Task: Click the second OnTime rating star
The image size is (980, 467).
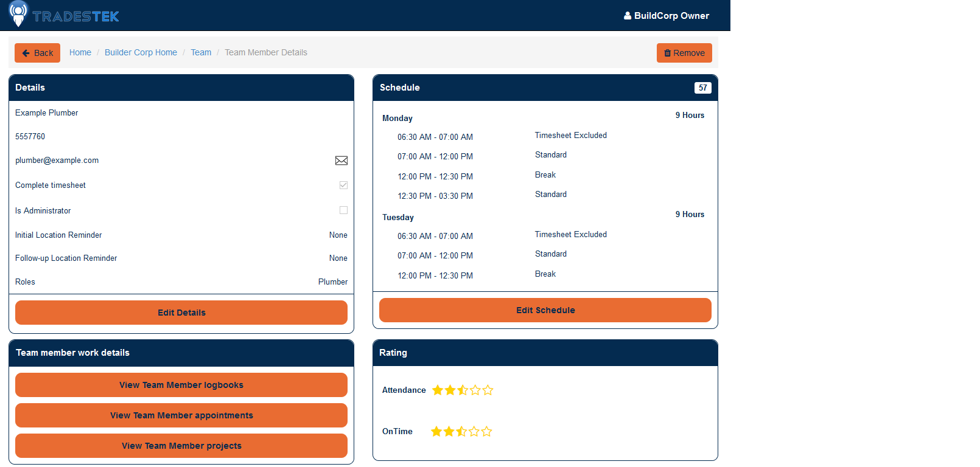Action: pyautogui.click(x=449, y=432)
